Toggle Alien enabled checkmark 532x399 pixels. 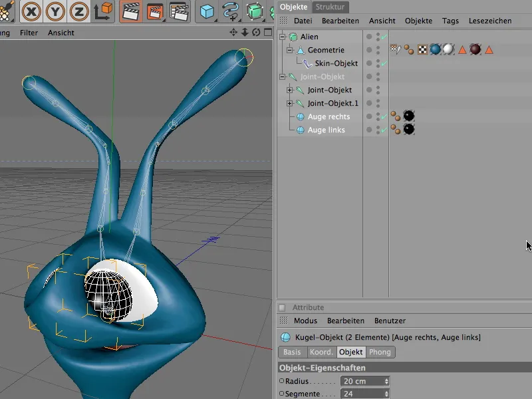(x=384, y=37)
